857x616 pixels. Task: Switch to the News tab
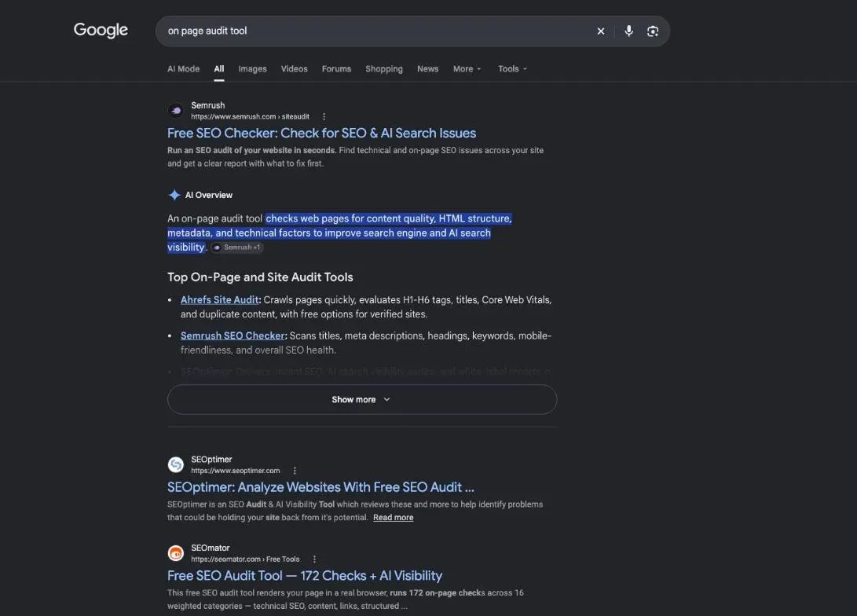[427, 69]
